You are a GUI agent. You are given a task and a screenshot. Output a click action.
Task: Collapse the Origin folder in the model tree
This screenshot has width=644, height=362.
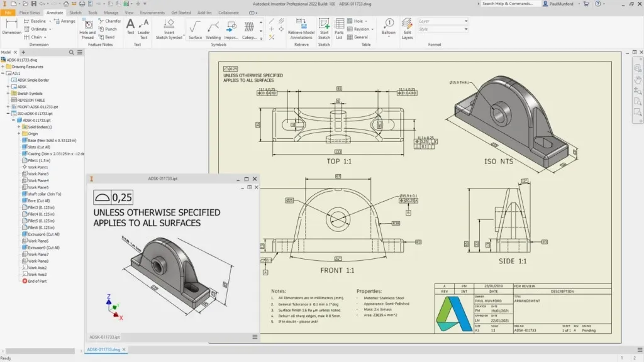click(x=19, y=133)
